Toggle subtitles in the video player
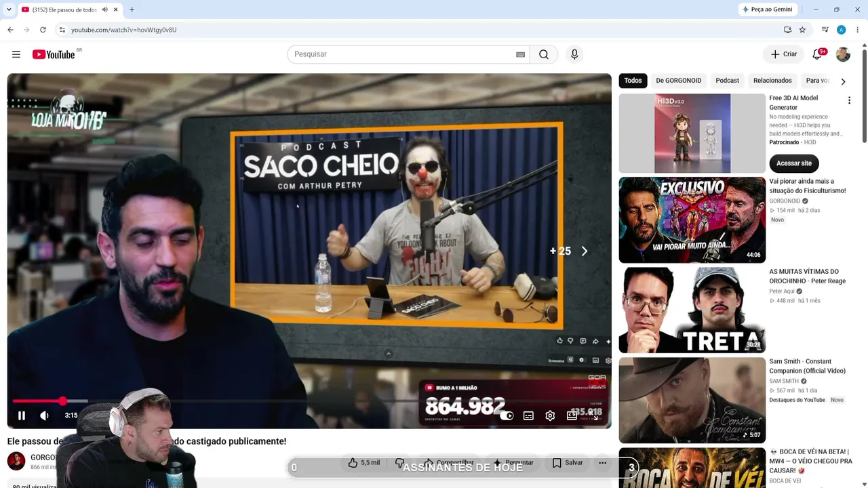The height and width of the screenshot is (488, 868). pyautogui.click(x=528, y=415)
